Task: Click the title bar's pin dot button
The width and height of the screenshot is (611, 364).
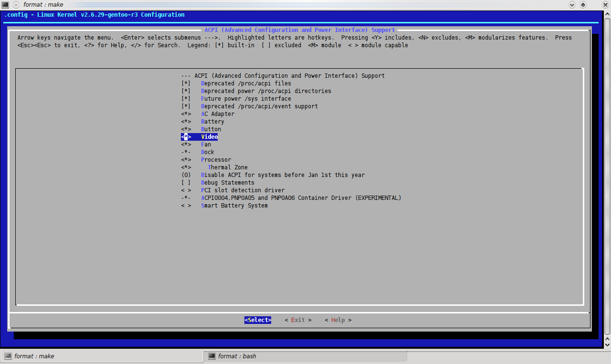Action: 16,4
